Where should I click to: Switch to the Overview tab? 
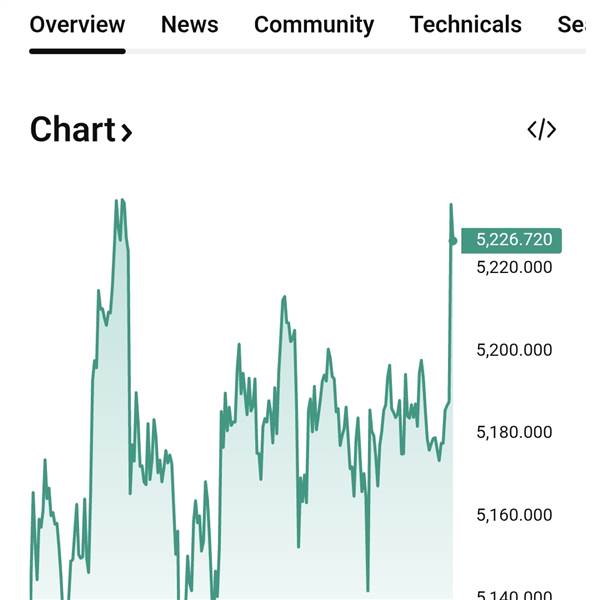tap(77, 25)
